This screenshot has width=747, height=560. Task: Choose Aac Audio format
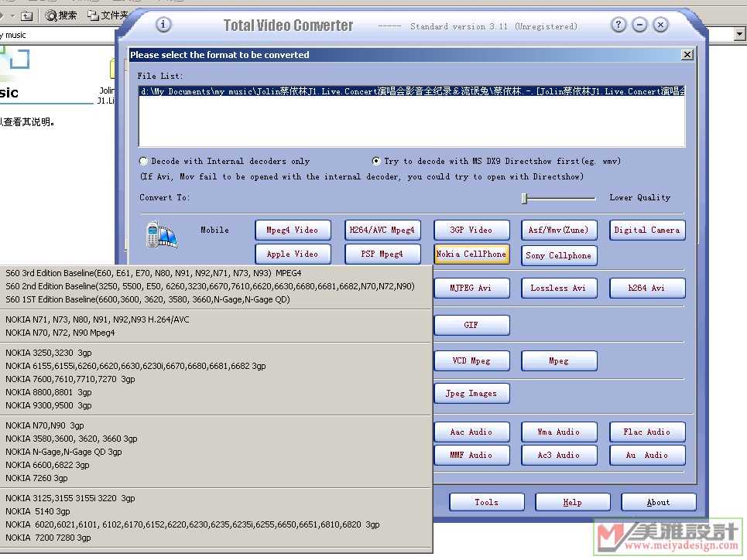471,432
